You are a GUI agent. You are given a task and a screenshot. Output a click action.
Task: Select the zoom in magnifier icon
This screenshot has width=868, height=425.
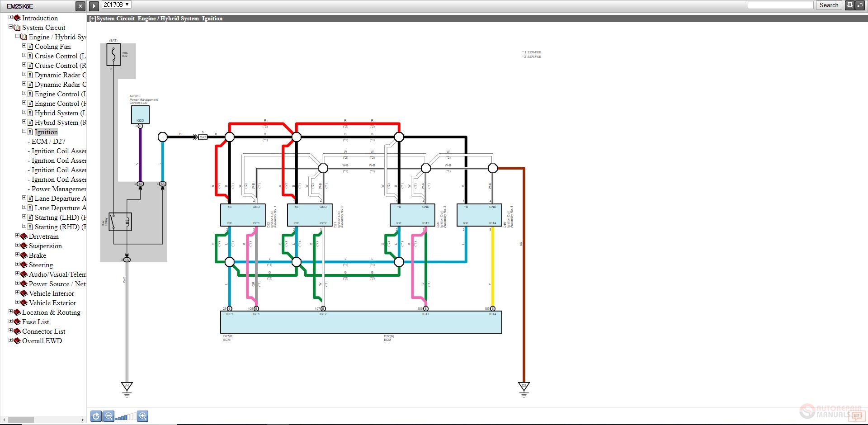point(143,416)
